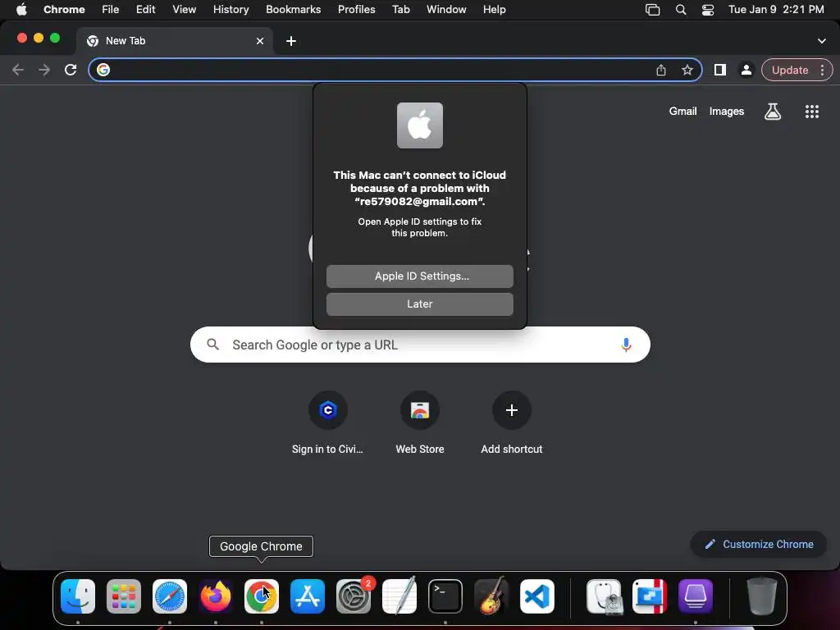
Task: Open Spotlight search in menu bar
Action: 680,10
